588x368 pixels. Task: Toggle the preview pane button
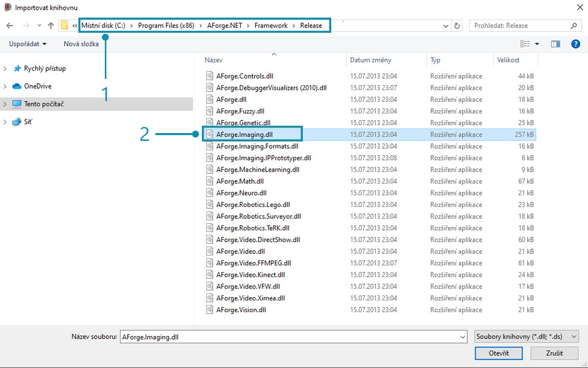(x=555, y=44)
